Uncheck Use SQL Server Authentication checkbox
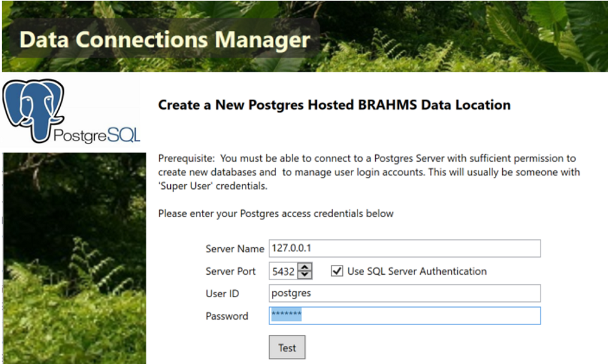The image size is (608, 364). click(337, 270)
